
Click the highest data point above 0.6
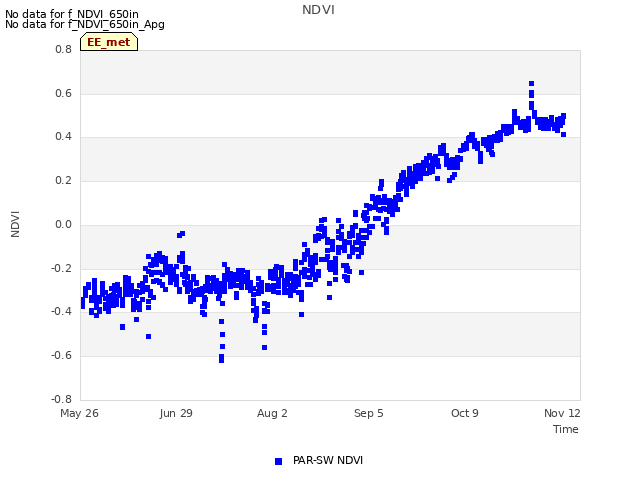531,84
